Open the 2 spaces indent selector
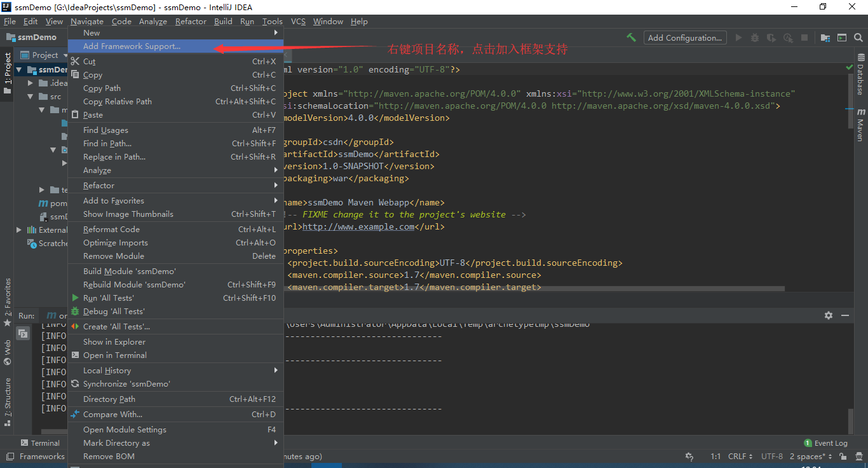868x468 pixels. [x=810, y=456]
